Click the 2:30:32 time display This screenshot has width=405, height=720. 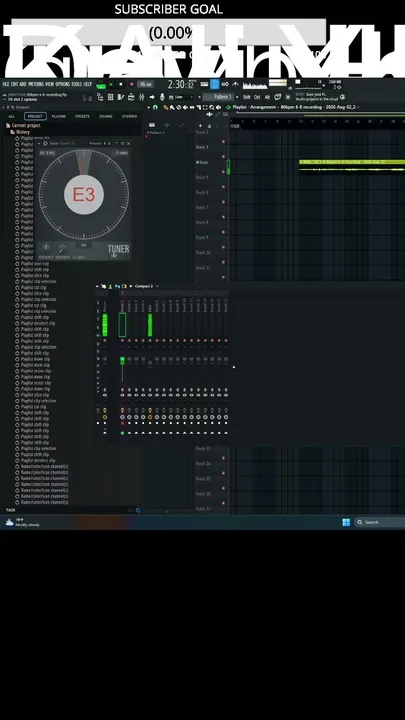pos(180,84)
